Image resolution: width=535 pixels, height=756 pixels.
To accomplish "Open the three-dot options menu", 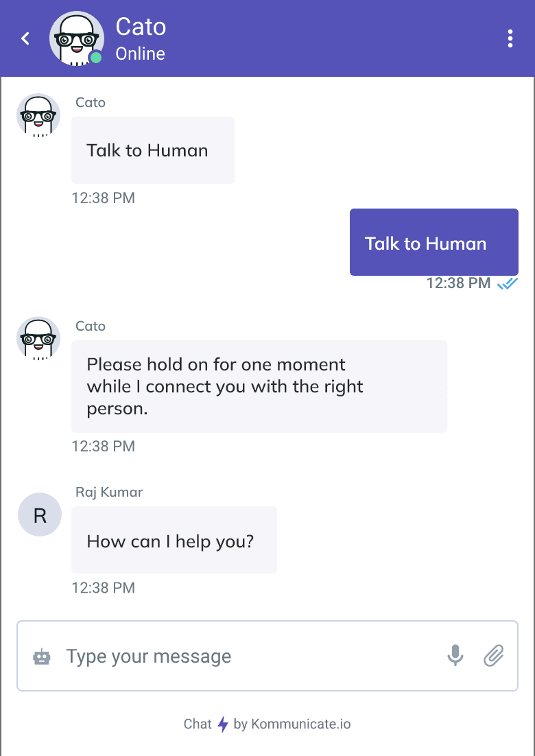I will tap(510, 38).
